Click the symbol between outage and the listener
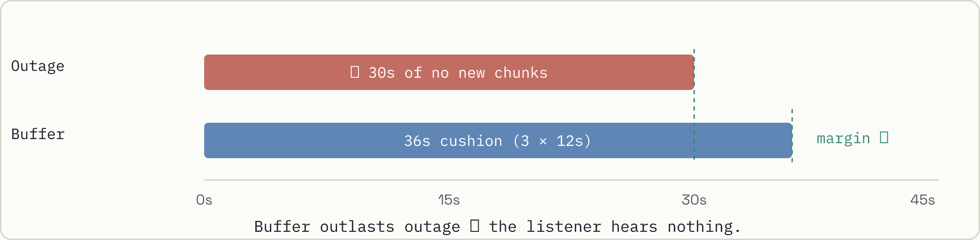The height and width of the screenshot is (240, 980). (475, 225)
